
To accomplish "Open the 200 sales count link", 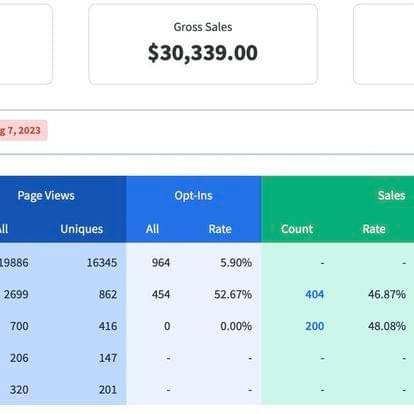I will [x=314, y=326].
